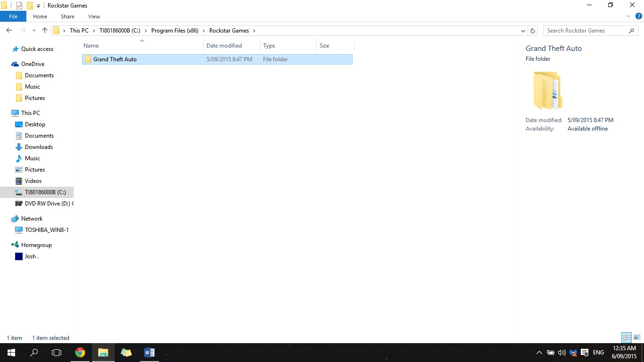Select the Grand Theft Auto folder row

pyautogui.click(x=217, y=59)
